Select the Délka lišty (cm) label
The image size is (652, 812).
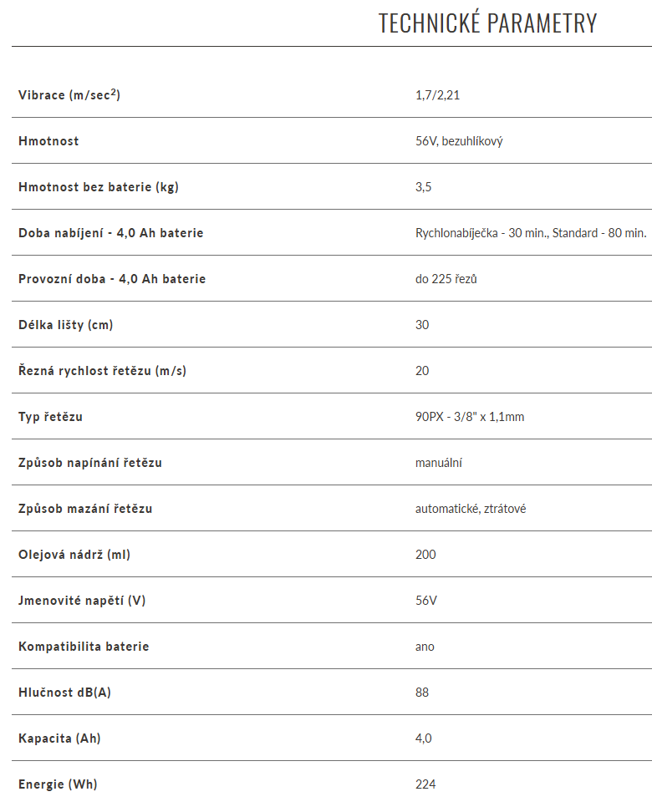click(66, 325)
